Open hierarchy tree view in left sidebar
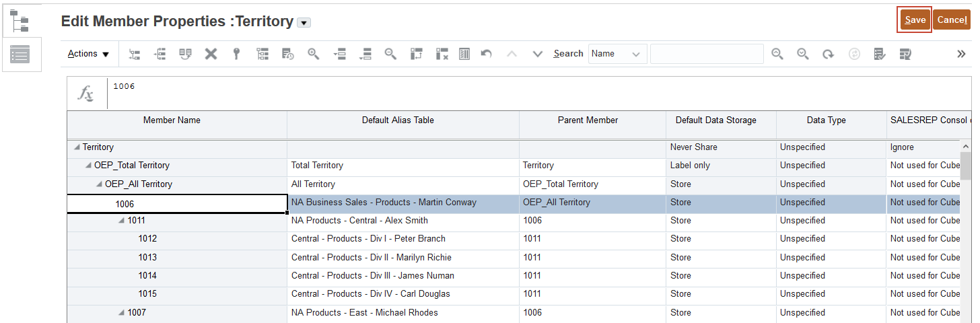The width and height of the screenshot is (980, 323). point(20,21)
